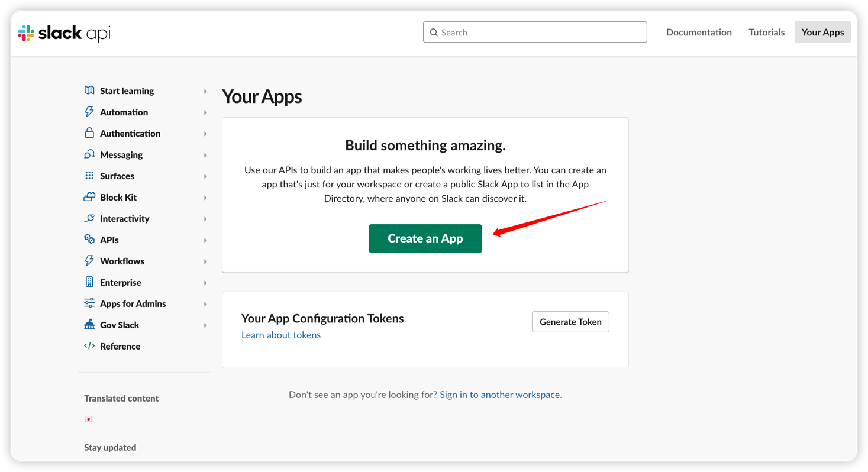Image resolution: width=868 pixels, height=472 pixels.
Task: Click the Slack API logo
Action: (x=64, y=33)
